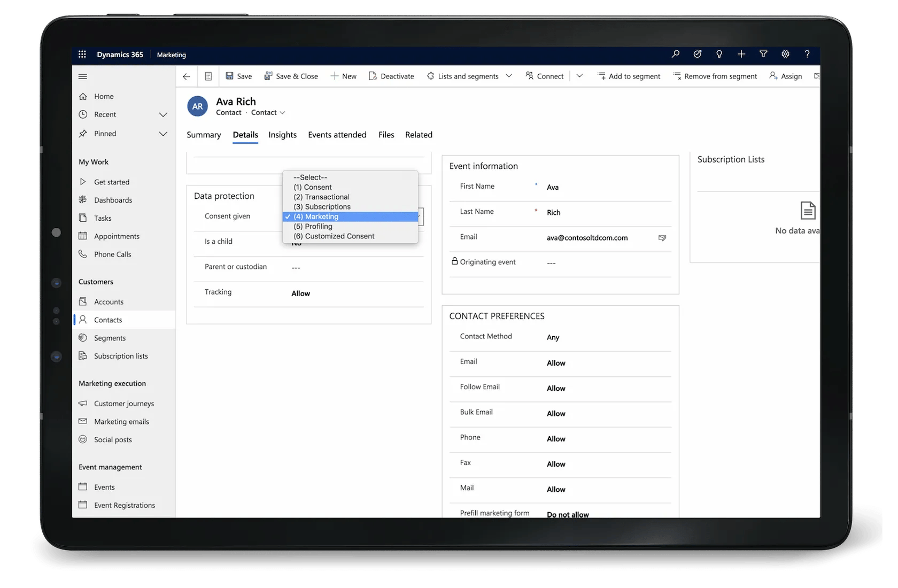This screenshot has height=588, width=898.
Task: Click Save & Close
Action: click(x=291, y=76)
